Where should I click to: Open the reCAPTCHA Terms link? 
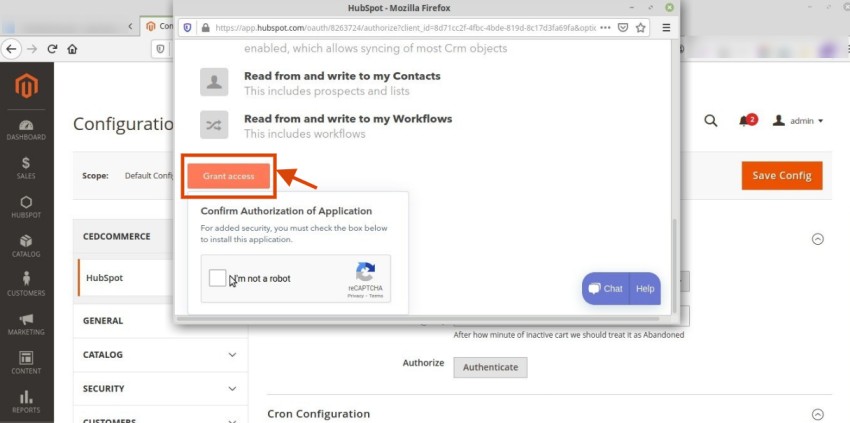[376, 296]
